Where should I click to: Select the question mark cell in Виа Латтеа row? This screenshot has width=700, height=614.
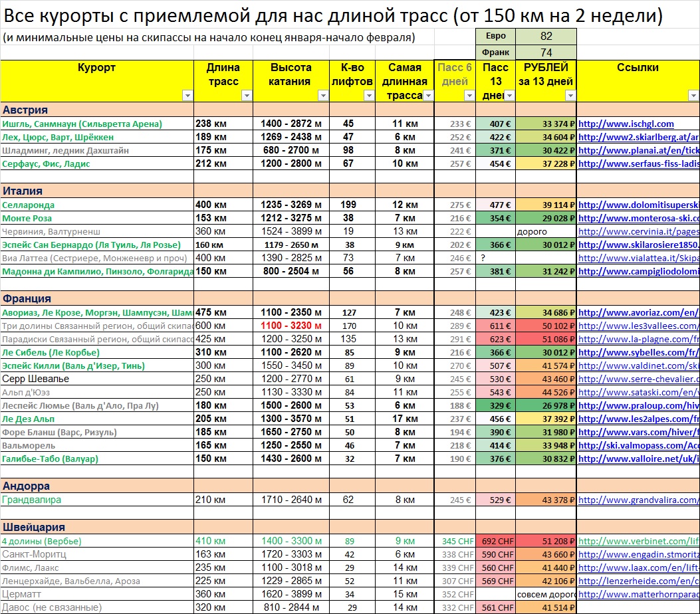(496, 258)
